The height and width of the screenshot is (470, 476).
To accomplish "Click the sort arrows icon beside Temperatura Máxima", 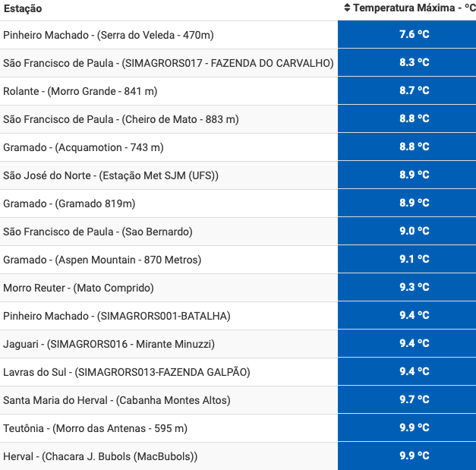I will (347, 8).
